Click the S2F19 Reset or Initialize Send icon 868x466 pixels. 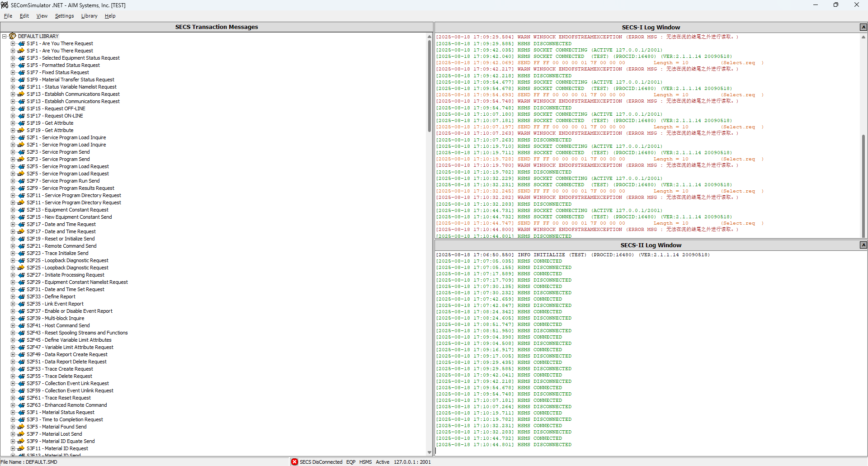pos(21,239)
